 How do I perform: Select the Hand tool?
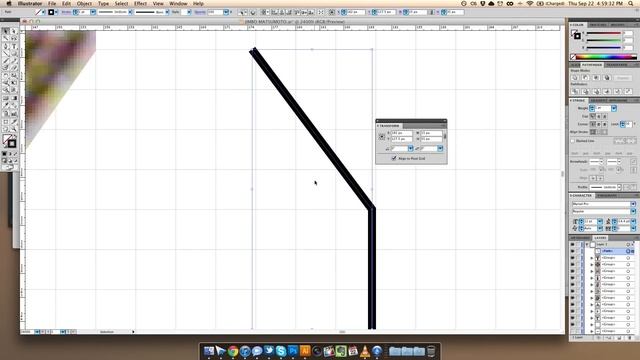click(6, 129)
